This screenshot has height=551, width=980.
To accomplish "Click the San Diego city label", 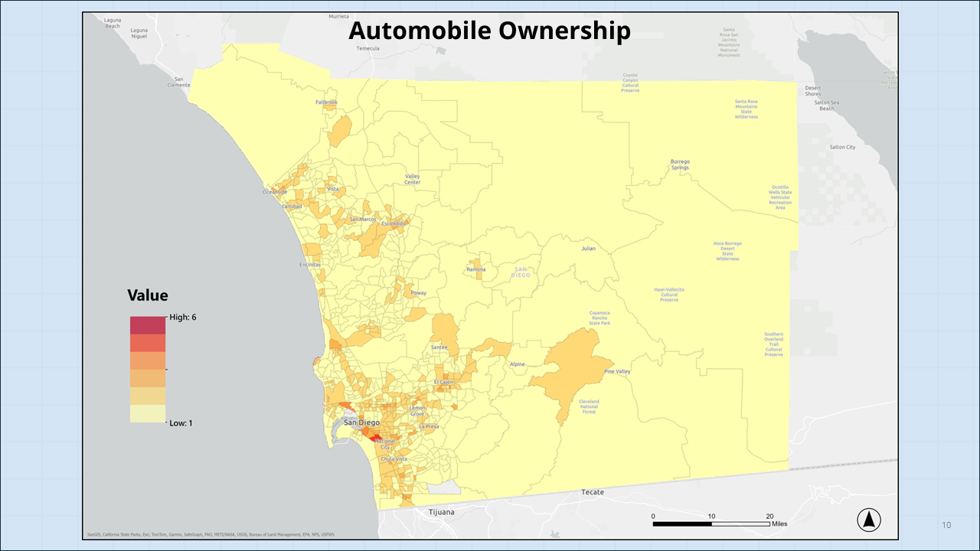I will (x=361, y=422).
